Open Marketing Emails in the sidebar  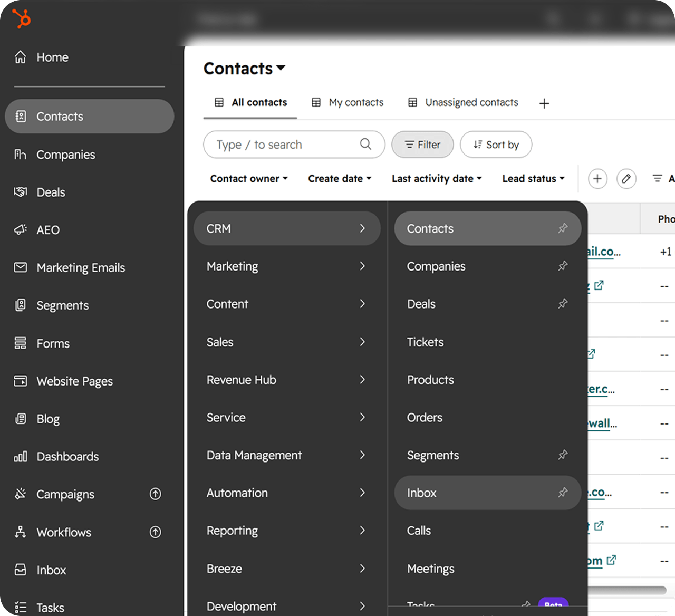coord(70,268)
